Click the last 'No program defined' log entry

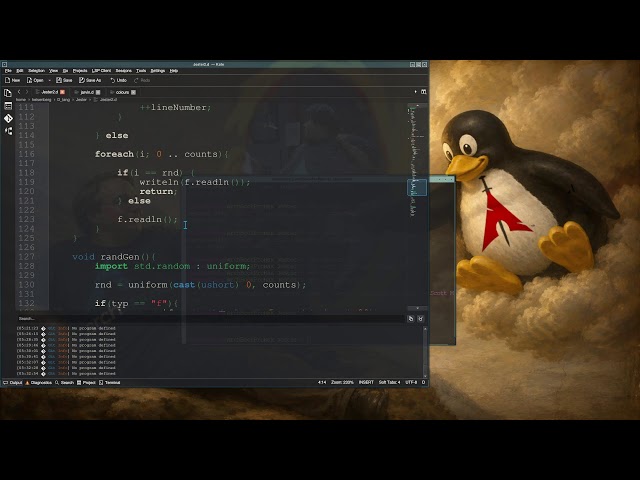[x=93, y=373]
